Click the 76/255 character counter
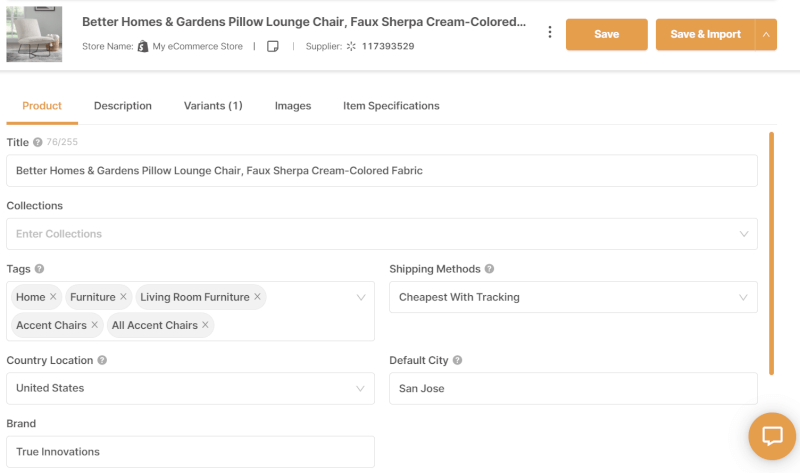This screenshot has height=473, width=800. coord(62,142)
